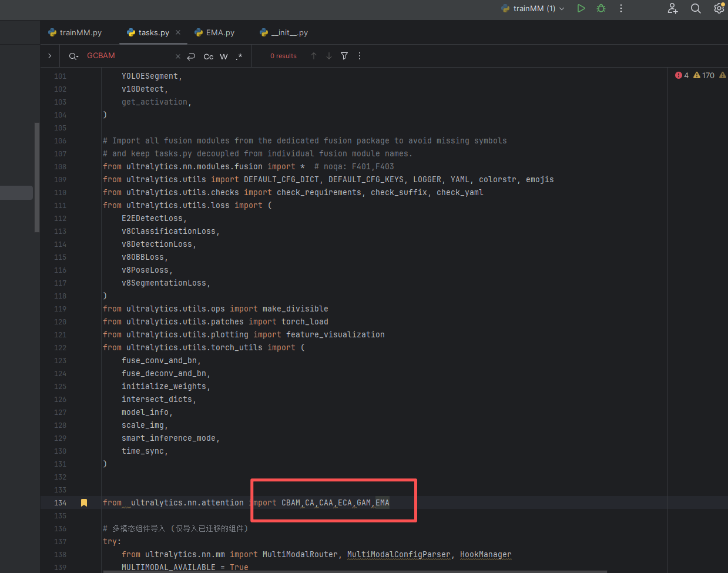Open Search Everywhere magnifier icon

pos(696,8)
